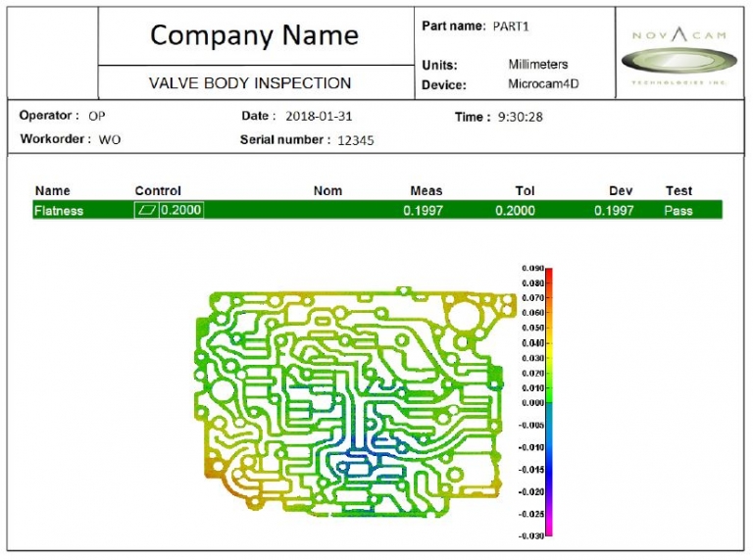Click the Control column header

coord(158,190)
